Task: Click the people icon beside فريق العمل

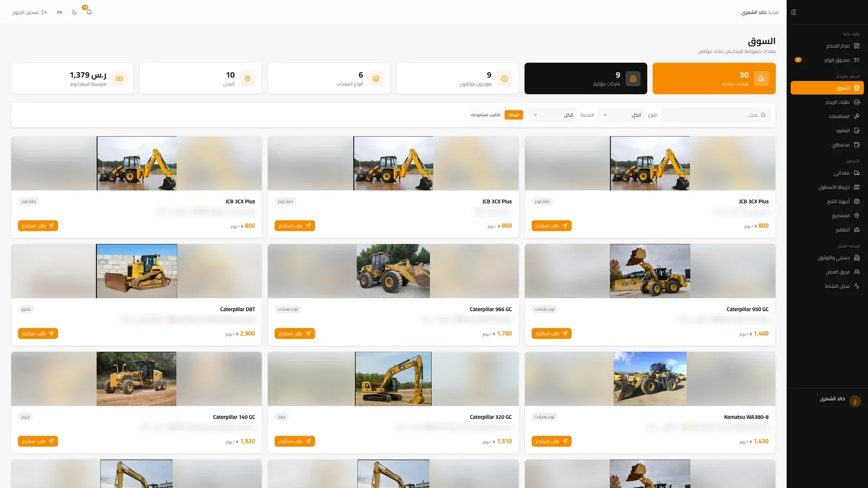Action: (857, 272)
